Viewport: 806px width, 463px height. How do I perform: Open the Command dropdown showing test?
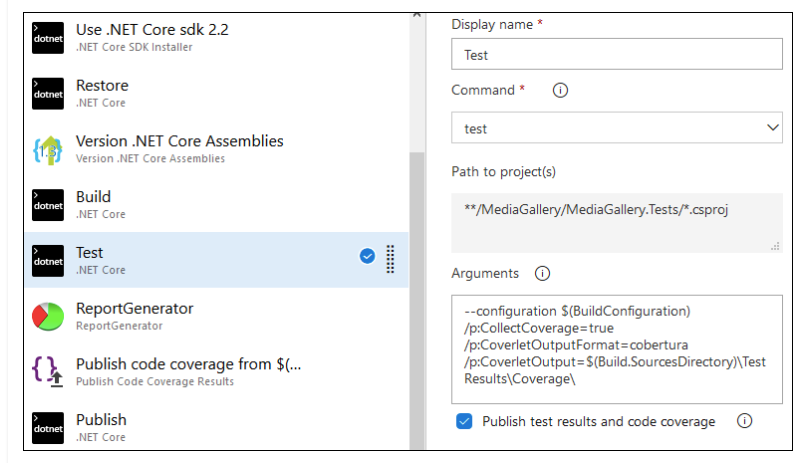pos(616,128)
